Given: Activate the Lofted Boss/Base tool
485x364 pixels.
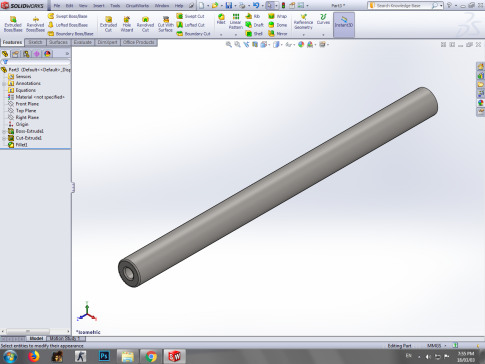Looking at the screenshot, I should click(68, 25).
